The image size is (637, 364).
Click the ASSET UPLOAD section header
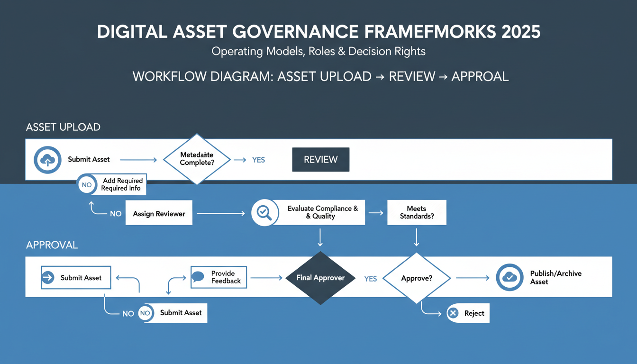63,127
